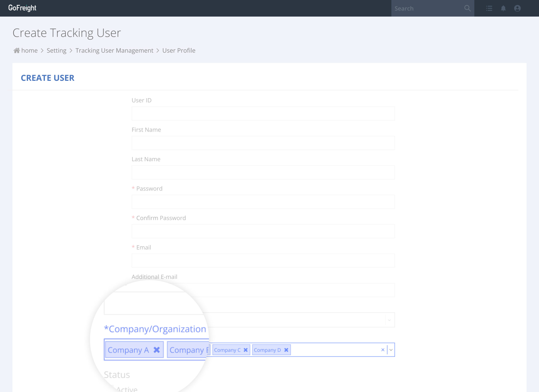Remove the Company C tag

(246, 349)
